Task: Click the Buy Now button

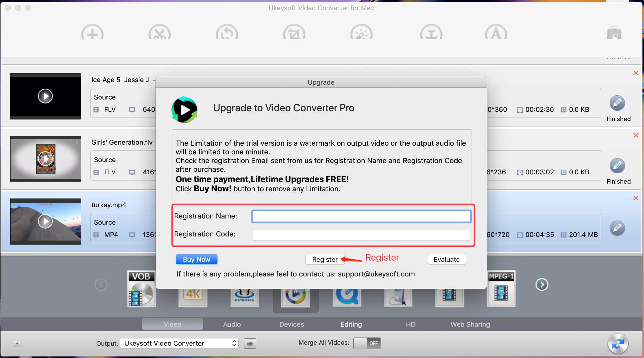Action: (x=196, y=259)
